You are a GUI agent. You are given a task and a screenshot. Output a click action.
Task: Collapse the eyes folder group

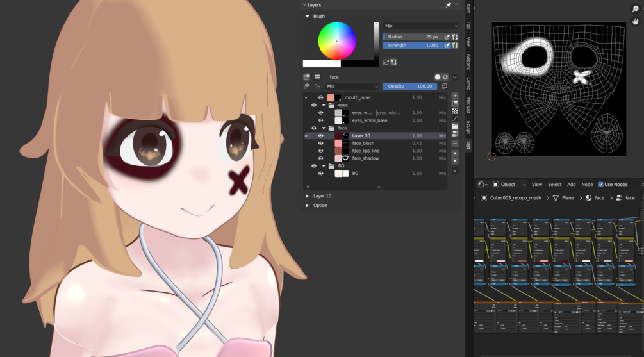coord(324,105)
